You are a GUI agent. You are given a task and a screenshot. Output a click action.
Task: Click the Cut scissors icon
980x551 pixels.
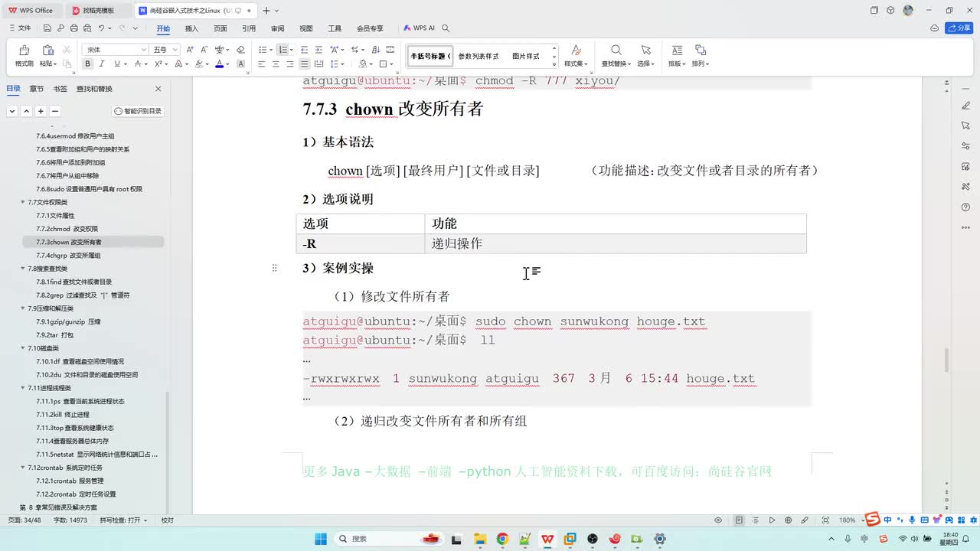pos(67,50)
